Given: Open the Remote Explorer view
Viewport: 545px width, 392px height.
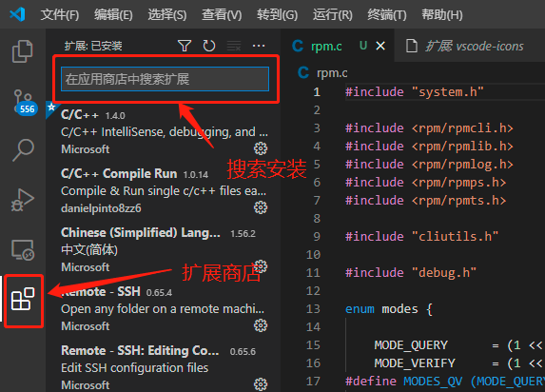Looking at the screenshot, I should pos(23,249).
